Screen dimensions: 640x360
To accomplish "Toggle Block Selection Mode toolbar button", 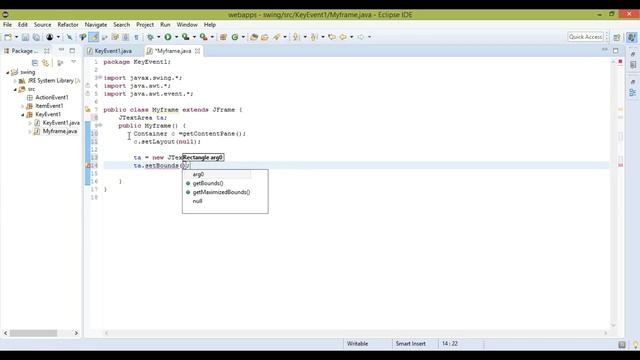I will tap(126, 37).
